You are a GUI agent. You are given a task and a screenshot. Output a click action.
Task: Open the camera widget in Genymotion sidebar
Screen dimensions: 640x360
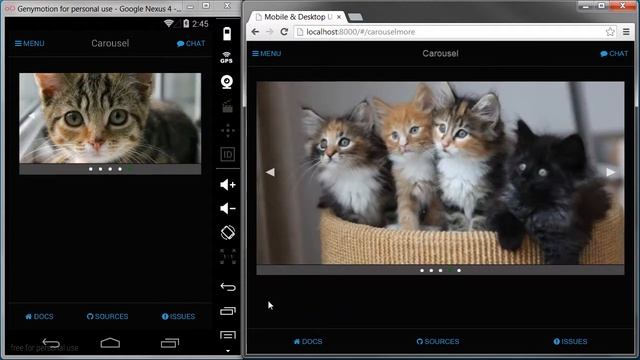[x=227, y=82]
